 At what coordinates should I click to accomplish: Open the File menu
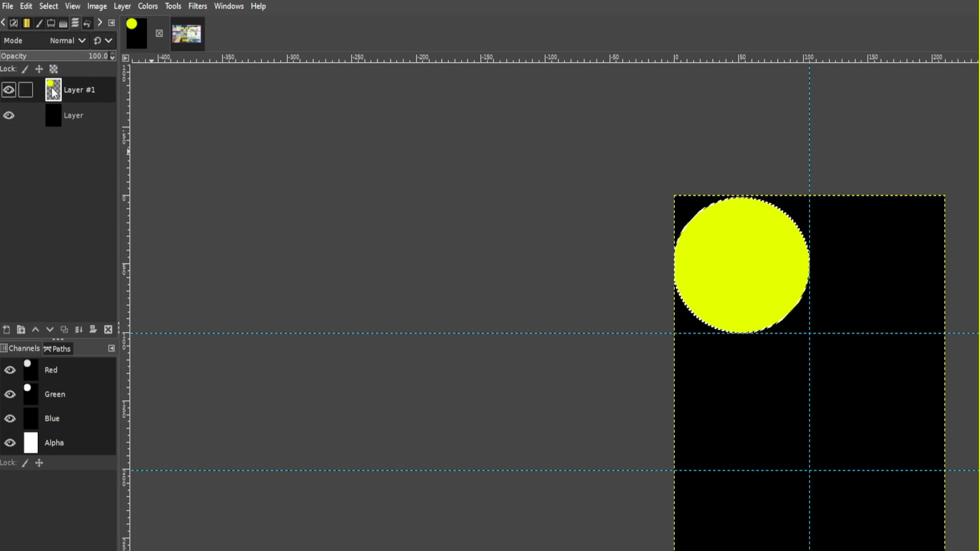click(x=8, y=6)
